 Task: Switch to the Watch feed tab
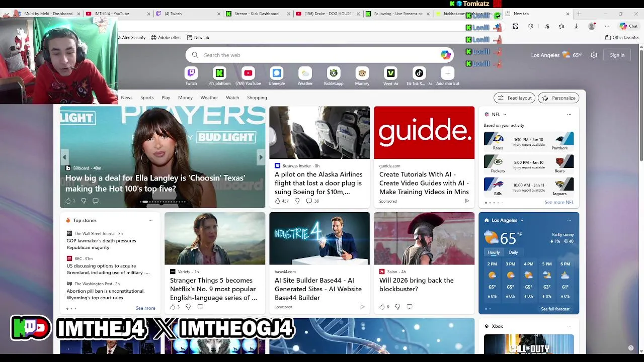pyautogui.click(x=232, y=98)
